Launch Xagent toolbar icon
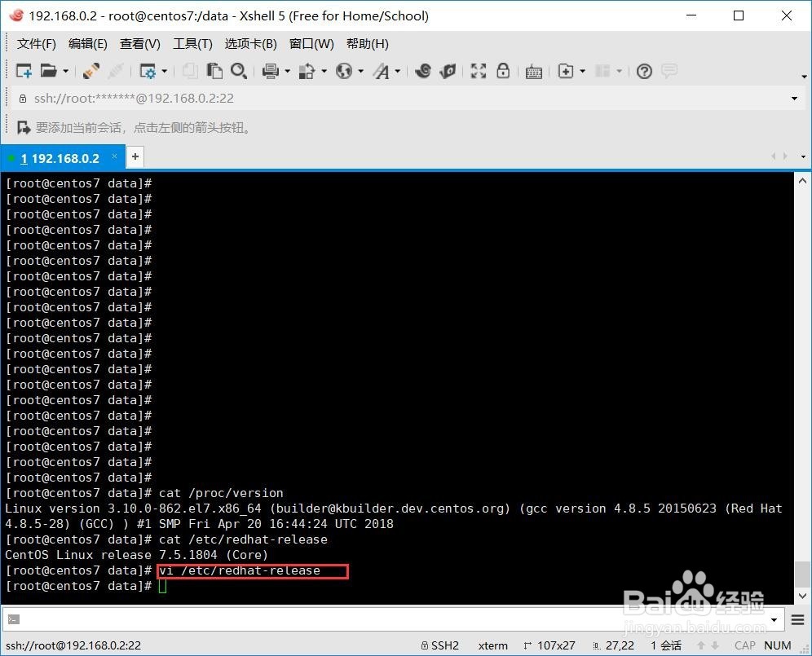Image resolution: width=812 pixels, height=656 pixels. (x=448, y=71)
